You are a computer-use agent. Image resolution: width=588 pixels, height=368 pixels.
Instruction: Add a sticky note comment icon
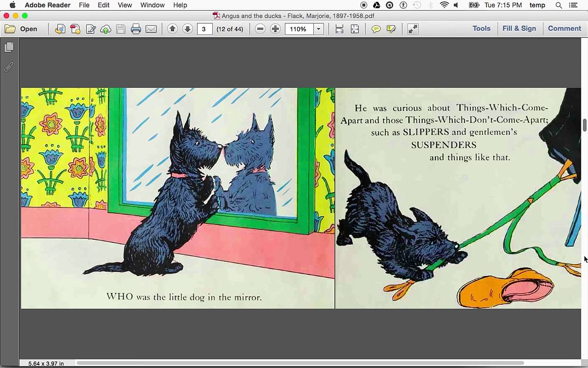click(376, 29)
